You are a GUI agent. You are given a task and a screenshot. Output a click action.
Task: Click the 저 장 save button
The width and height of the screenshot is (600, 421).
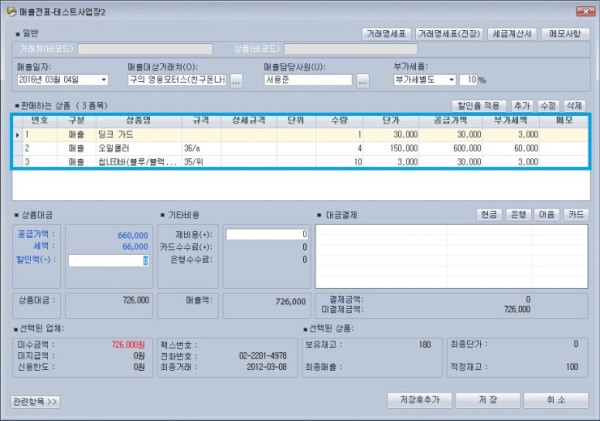point(488,400)
